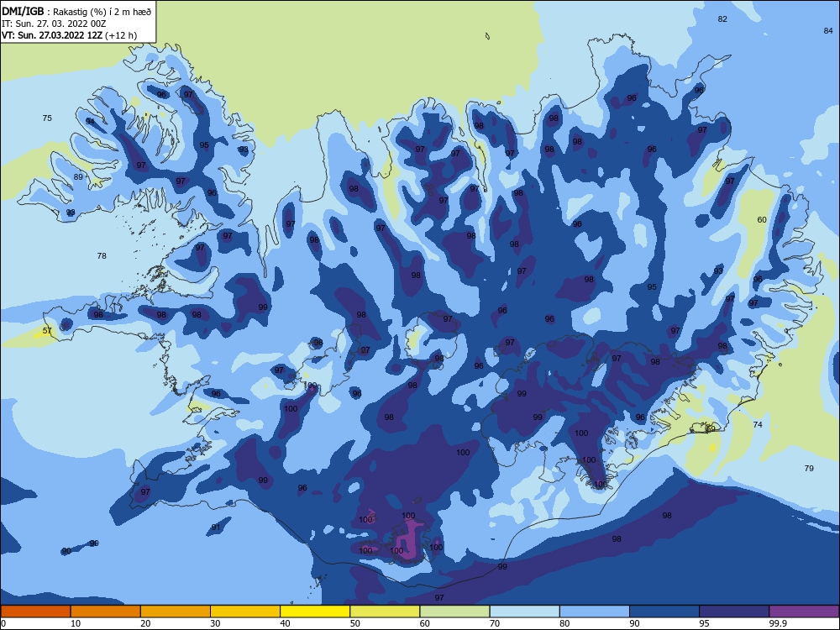Screen dimensions: 840x630
Task: Click the legend tick label '70'
Action: tap(495, 623)
